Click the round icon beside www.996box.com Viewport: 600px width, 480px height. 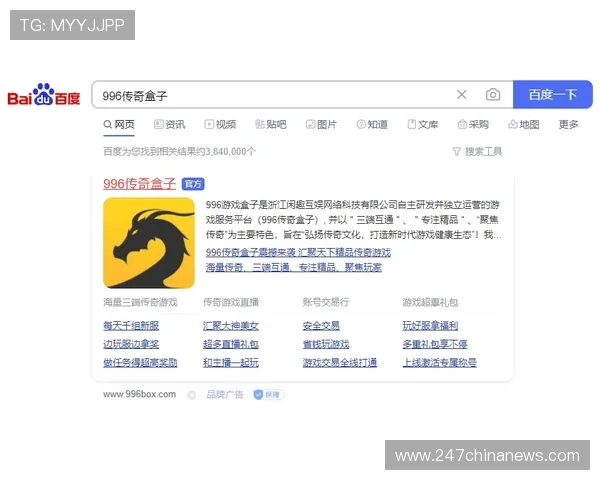coord(192,395)
